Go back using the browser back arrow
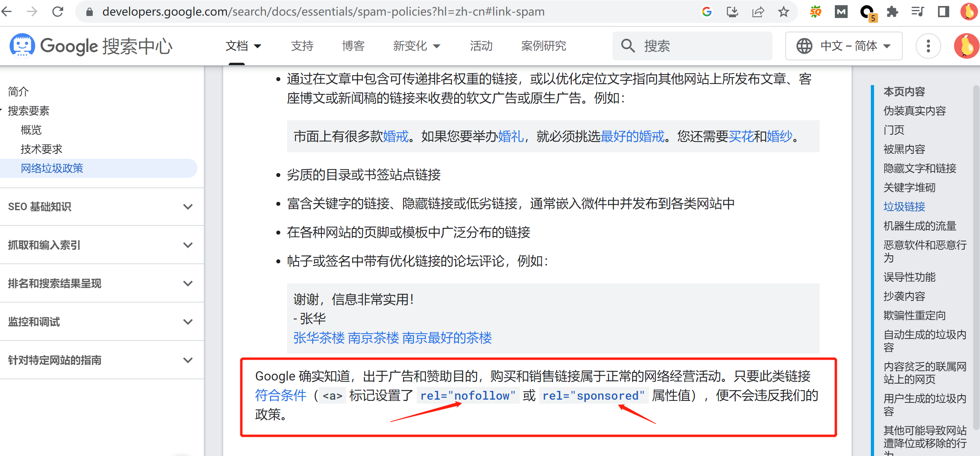Viewport: 980px width, 456px height. [x=7, y=12]
